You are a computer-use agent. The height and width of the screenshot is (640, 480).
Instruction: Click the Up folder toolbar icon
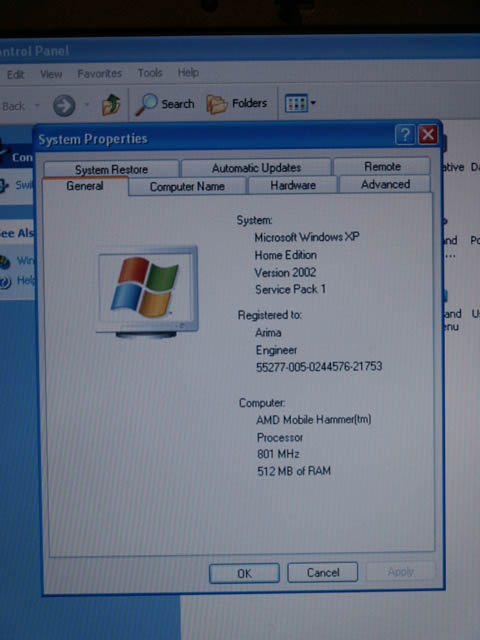(111, 105)
